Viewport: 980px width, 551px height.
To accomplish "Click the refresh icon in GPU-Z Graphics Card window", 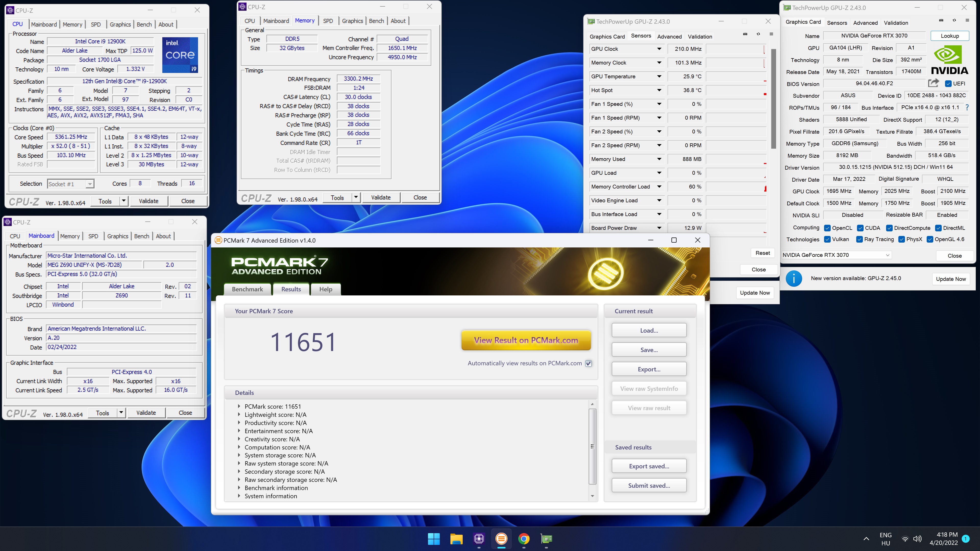I will [x=954, y=20].
